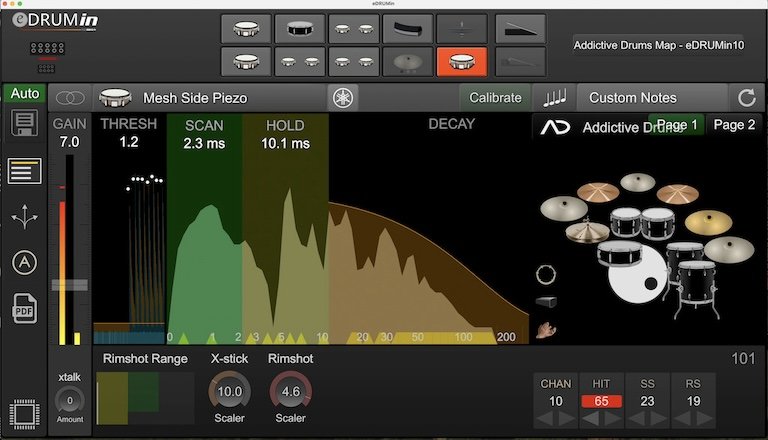
Task: Click the music notes icon beside Calibrate
Action: coord(554,98)
